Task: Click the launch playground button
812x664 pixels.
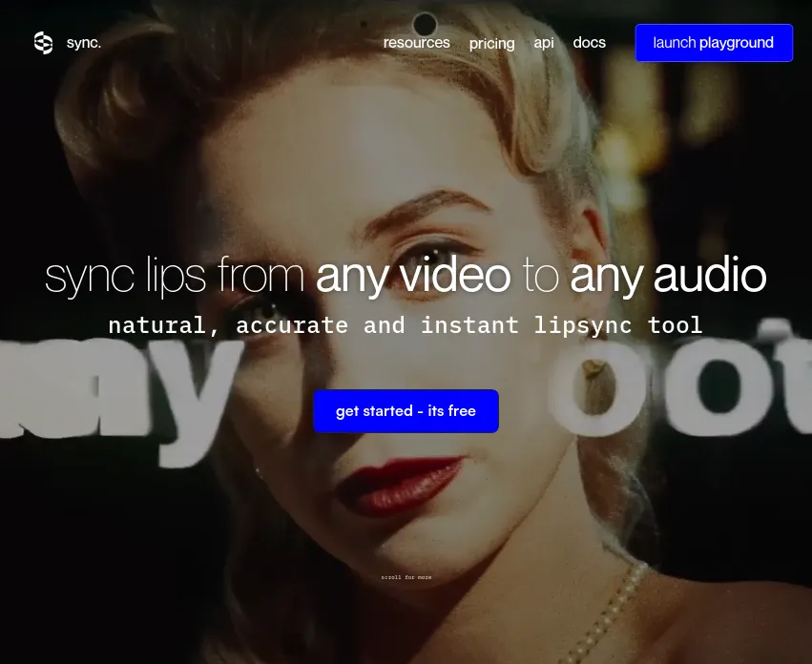Action: tap(714, 42)
